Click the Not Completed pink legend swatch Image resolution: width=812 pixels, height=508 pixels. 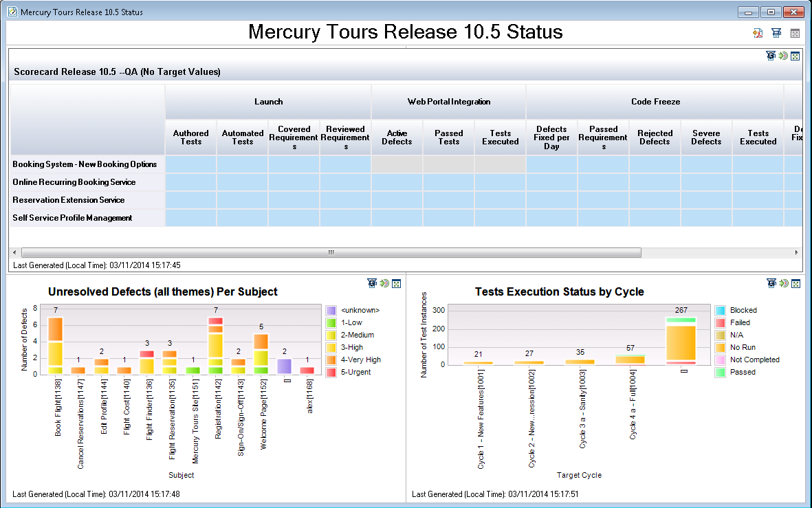click(x=720, y=360)
